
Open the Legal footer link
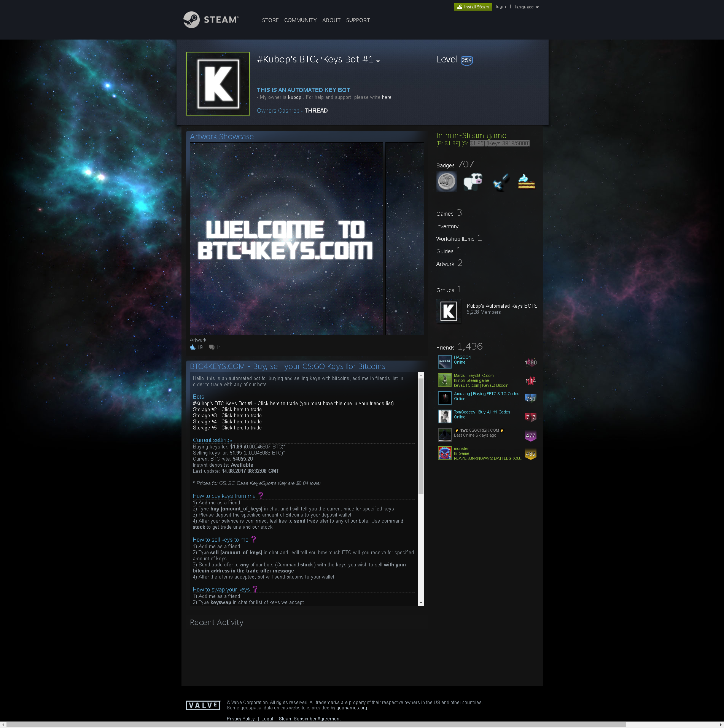tap(267, 718)
